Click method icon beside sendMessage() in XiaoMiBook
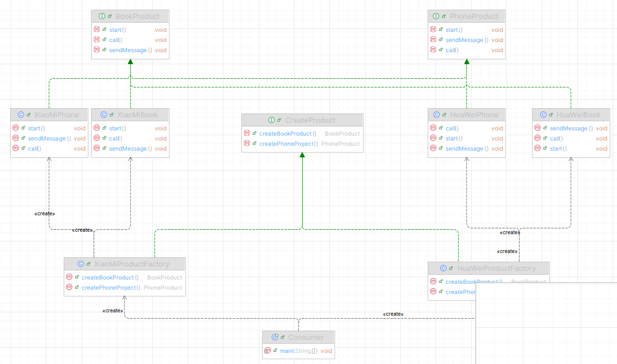 point(97,148)
